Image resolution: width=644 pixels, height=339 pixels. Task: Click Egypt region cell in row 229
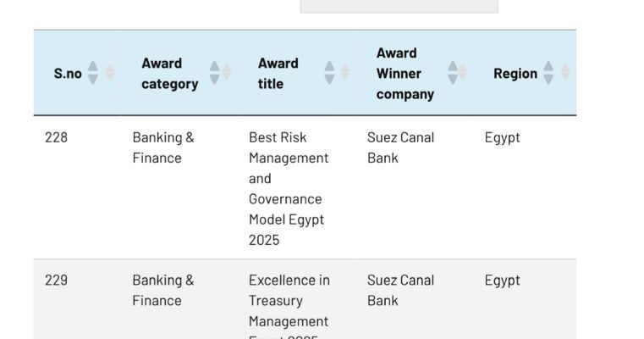502,281
